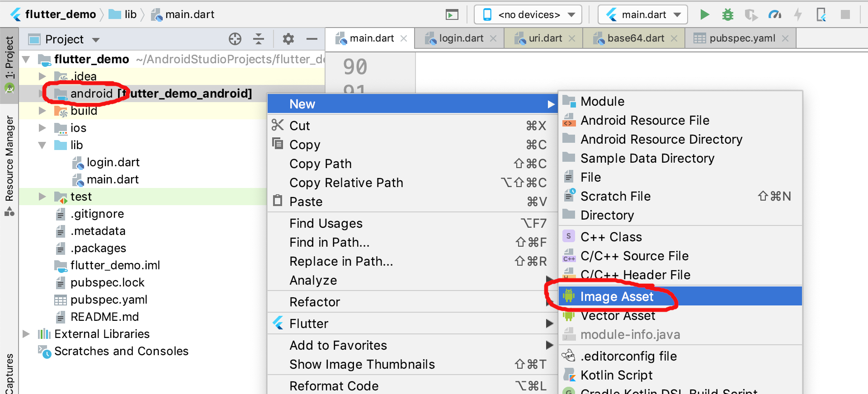Select Kotlin Script from New submenu
The height and width of the screenshot is (394, 868).
coord(680,375)
